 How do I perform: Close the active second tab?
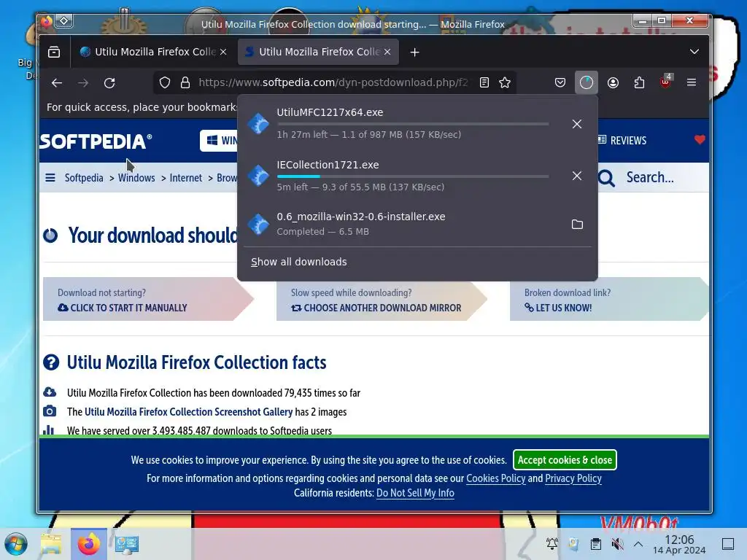click(387, 52)
